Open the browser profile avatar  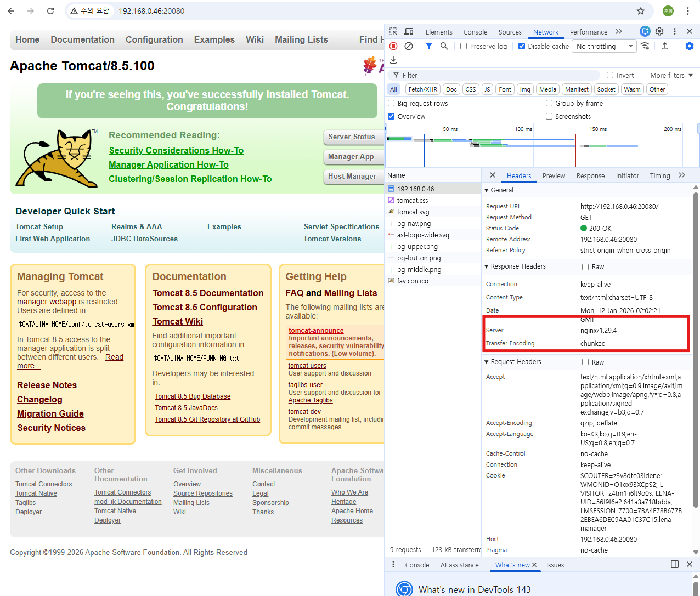pyautogui.click(x=668, y=11)
